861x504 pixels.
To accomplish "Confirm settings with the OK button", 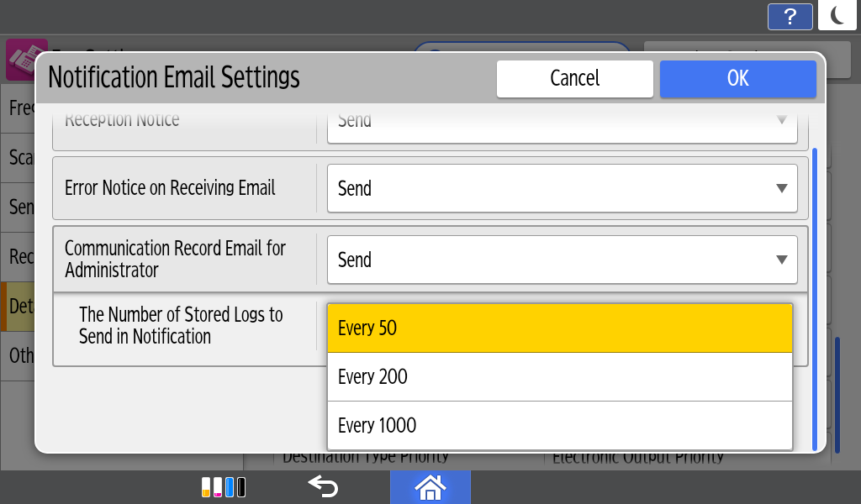I will pyautogui.click(x=737, y=78).
